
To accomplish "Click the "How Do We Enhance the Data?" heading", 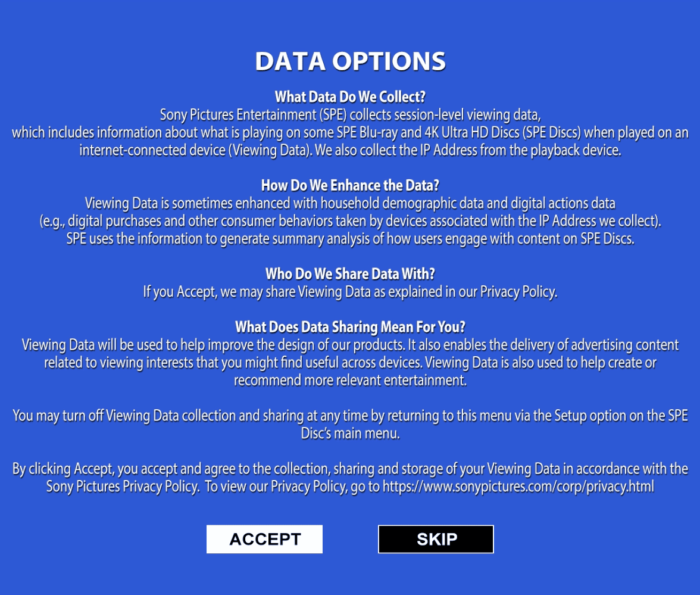I will (350, 185).
